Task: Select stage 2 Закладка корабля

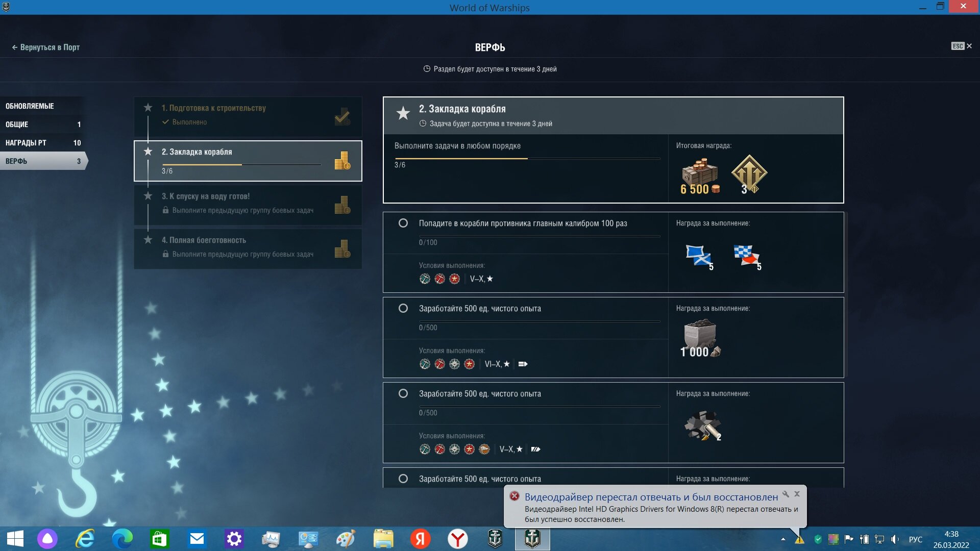Action: tap(248, 161)
